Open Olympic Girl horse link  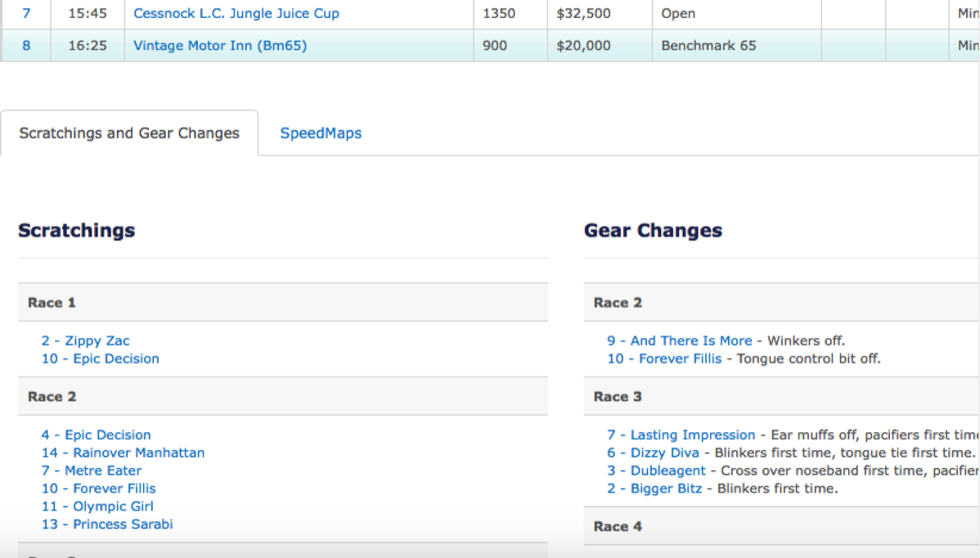pyautogui.click(x=98, y=507)
